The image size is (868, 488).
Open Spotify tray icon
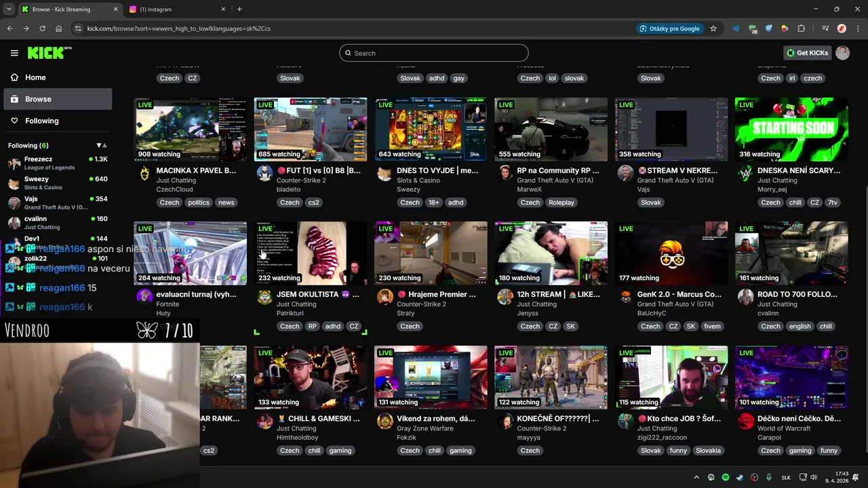(x=726, y=477)
